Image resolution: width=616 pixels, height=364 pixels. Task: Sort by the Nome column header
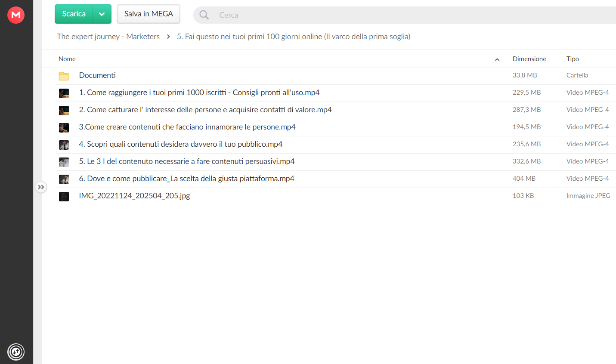67,59
